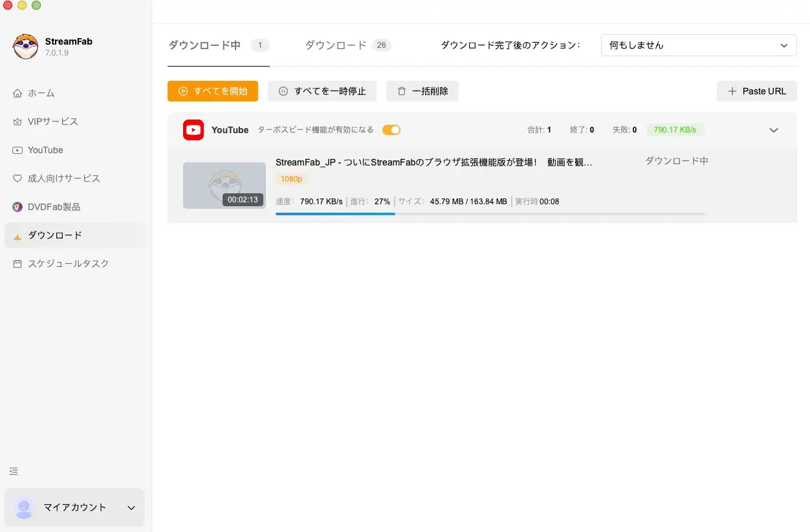The image size is (810, 532).
Task: Click the My Account avatar icon
Action: [25, 507]
